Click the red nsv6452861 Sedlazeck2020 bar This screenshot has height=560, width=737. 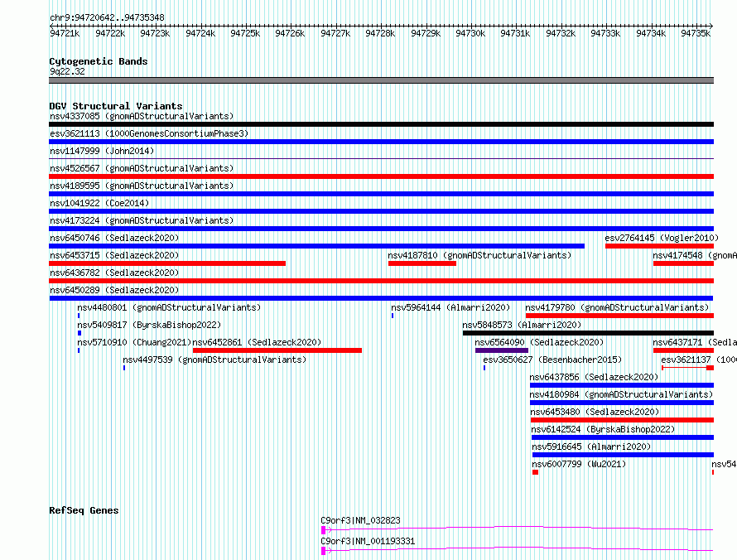pyautogui.click(x=277, y=350)
